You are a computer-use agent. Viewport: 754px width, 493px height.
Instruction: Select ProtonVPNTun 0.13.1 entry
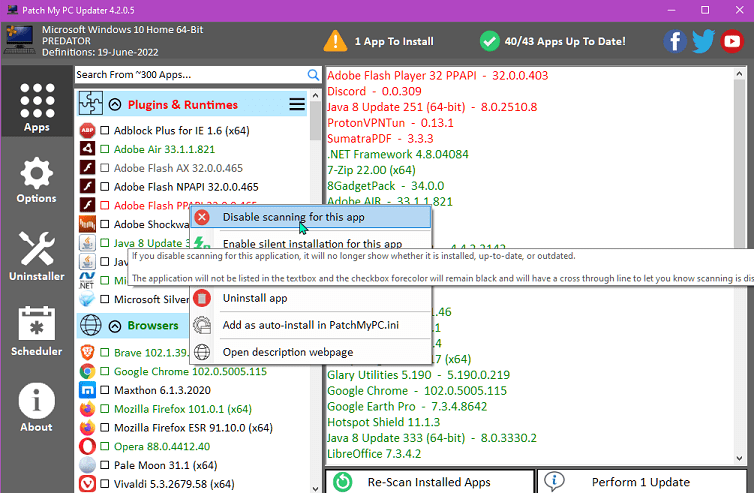coord(390,123)
